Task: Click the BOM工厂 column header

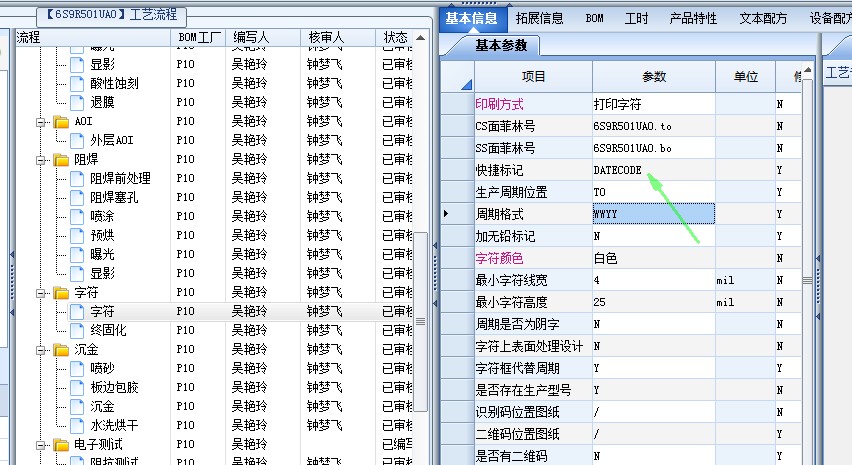Action: [x=199, y=37]
